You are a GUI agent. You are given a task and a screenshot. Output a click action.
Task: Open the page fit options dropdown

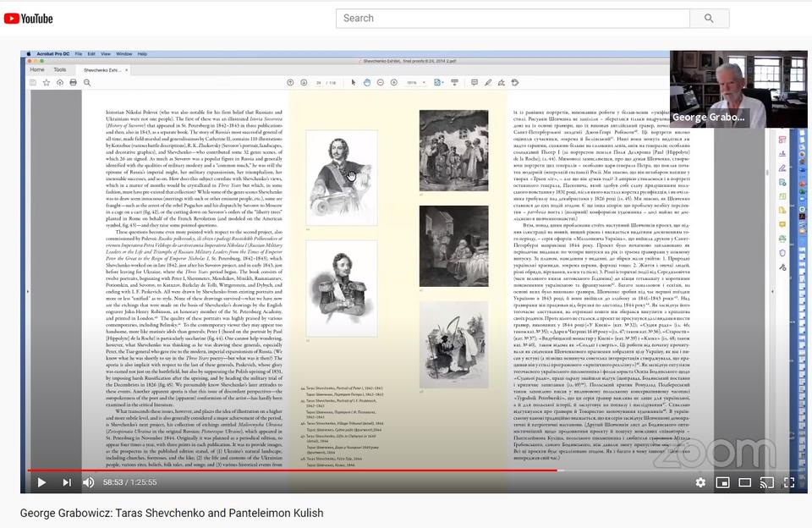point(439,82)
